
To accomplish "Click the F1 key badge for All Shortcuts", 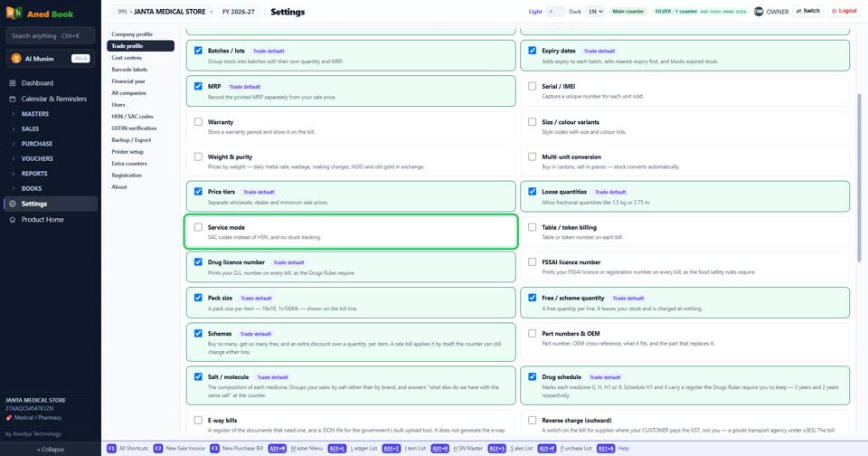I will 111,448.
